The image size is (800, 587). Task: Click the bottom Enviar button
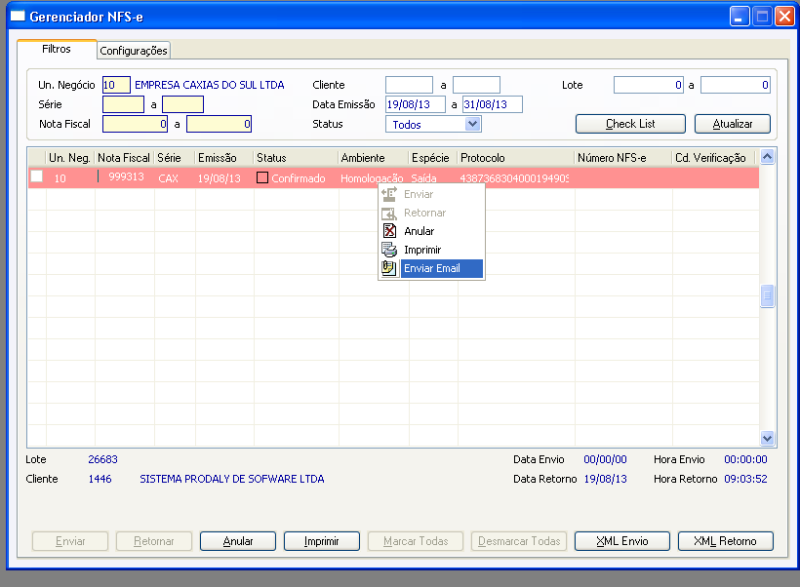point(70,541)
